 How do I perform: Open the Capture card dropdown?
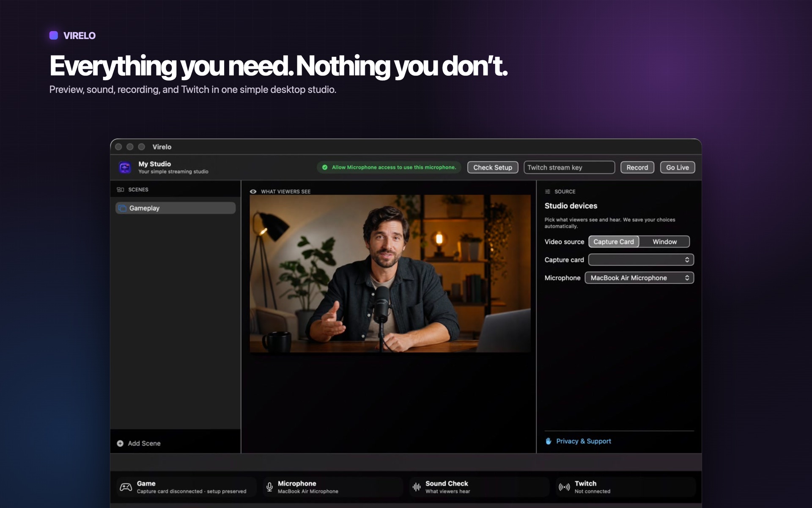tap(641, 260)
